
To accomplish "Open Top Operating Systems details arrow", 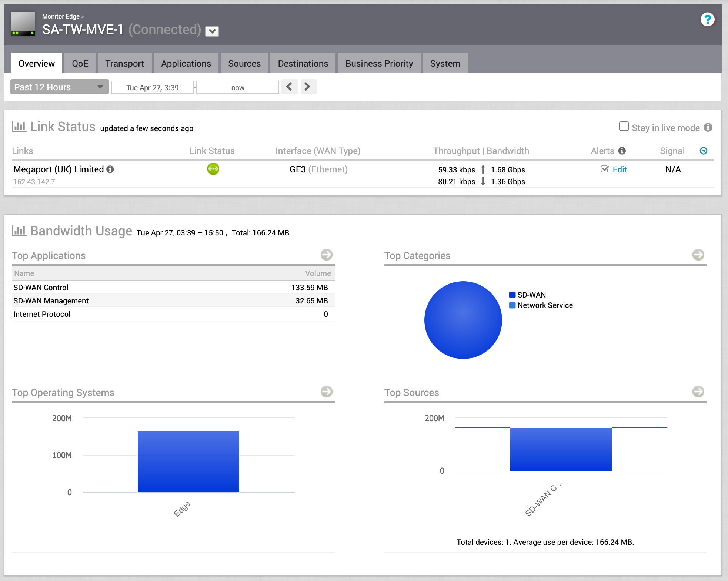I will pyautogui.click(x=326, y=392).
